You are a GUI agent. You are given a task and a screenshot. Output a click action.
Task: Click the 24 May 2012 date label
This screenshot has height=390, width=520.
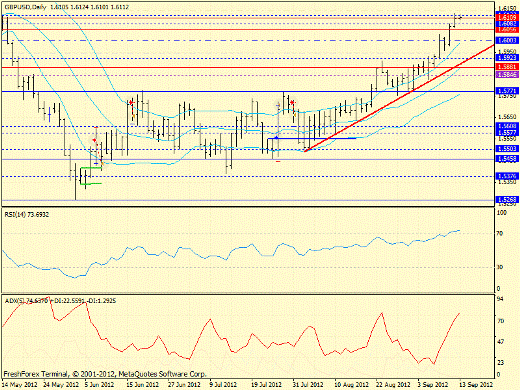[x=61, y=384]
